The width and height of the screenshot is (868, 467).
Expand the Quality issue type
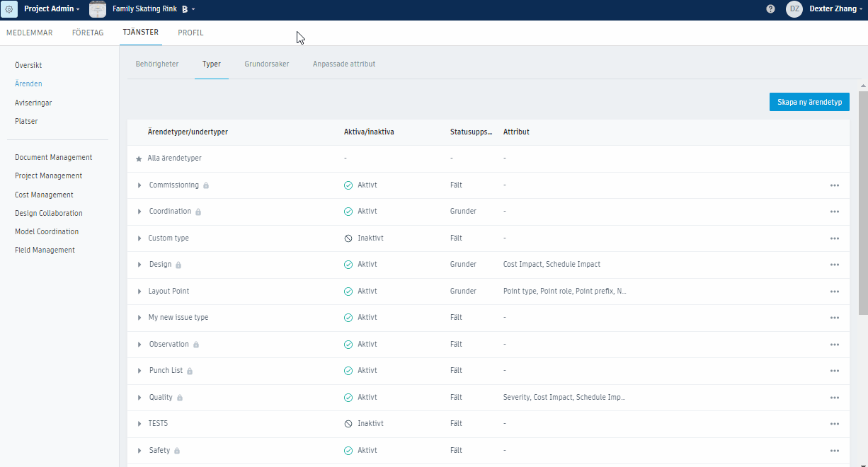[139, 398]
